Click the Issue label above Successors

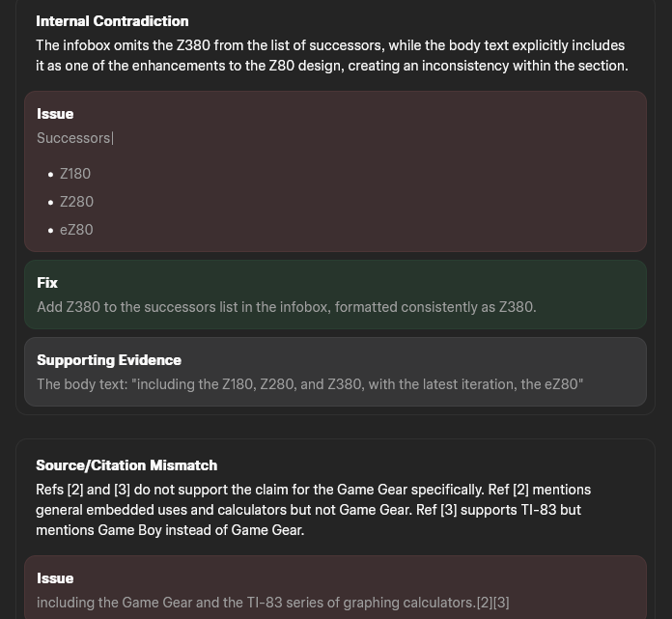55,114
